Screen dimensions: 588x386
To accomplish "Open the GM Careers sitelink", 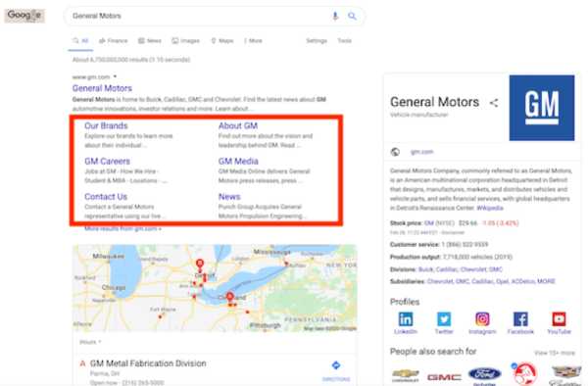I will click(x=107, y=161).
